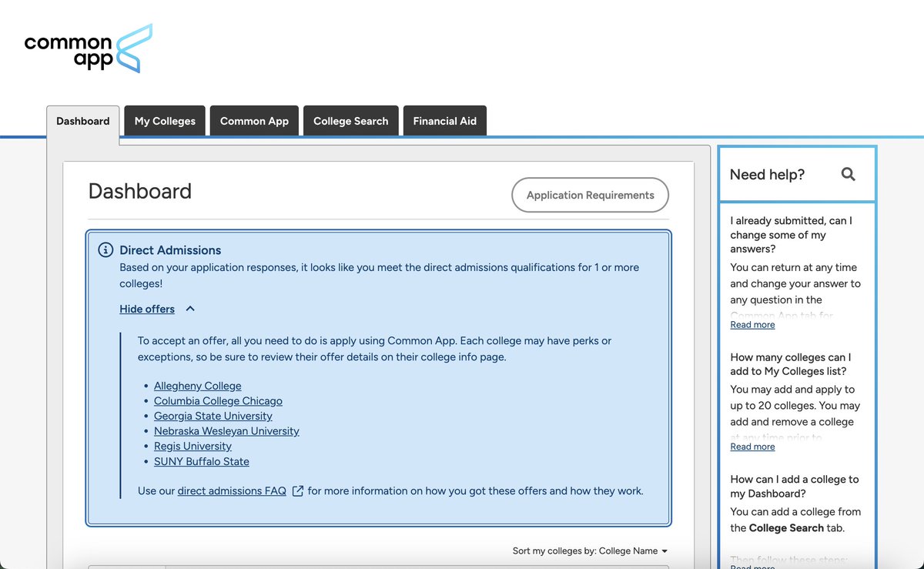Click question 'I already submitted, can I change'
Image resolution: width=924 pixels, height=569 pixels.
792,236
